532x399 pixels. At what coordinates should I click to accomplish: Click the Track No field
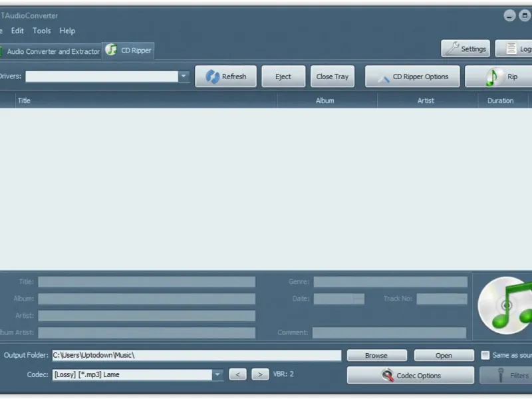tap(442, 299)
